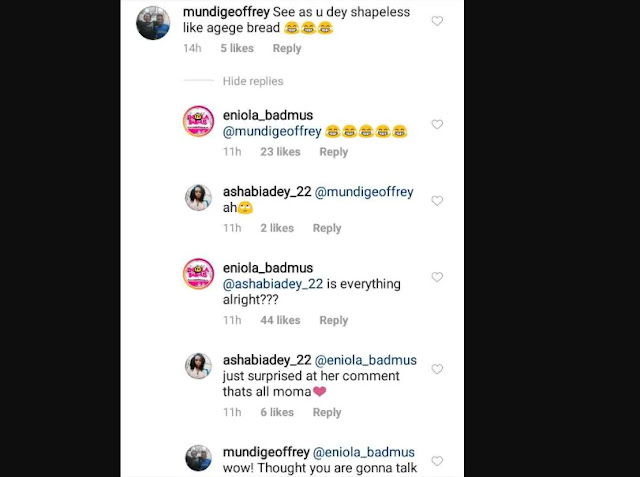
Task: Open eniola_badmus username in first reply
Action: pos(268,115)
